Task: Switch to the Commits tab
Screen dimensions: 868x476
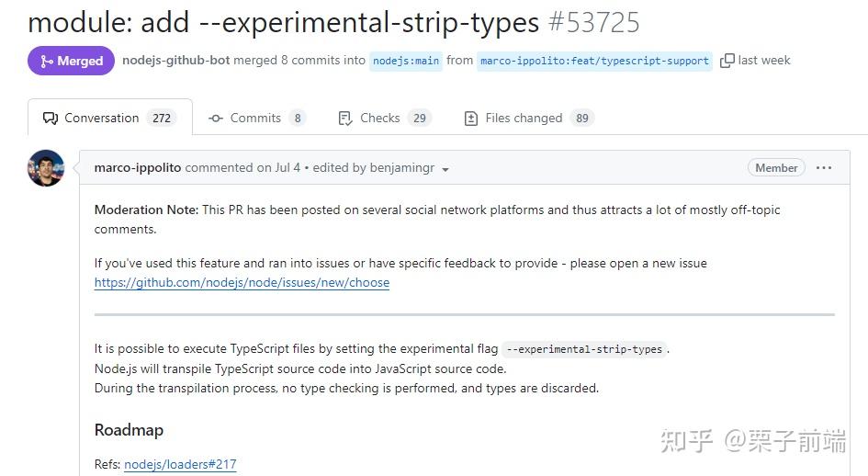Action: (x=255, y=118)
